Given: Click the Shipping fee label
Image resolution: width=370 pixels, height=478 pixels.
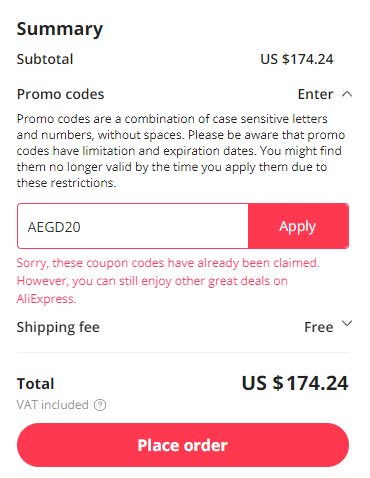Looking at the screenshot, I should pyautogui.click(x=58, y=327).
